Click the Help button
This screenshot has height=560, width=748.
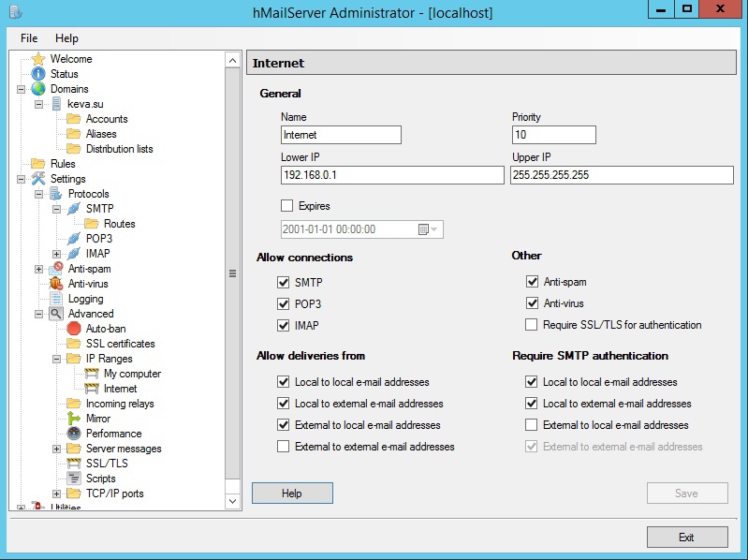(292, 494)
